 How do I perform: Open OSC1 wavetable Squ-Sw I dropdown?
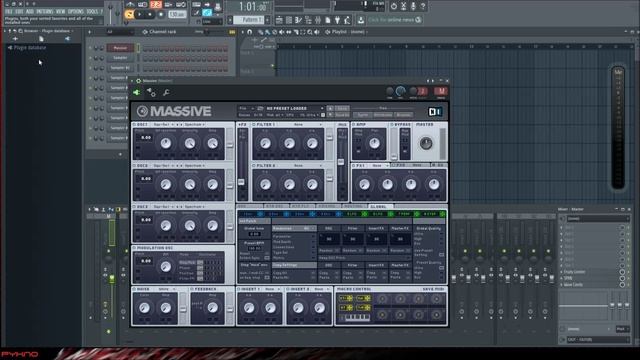[163, 124]
